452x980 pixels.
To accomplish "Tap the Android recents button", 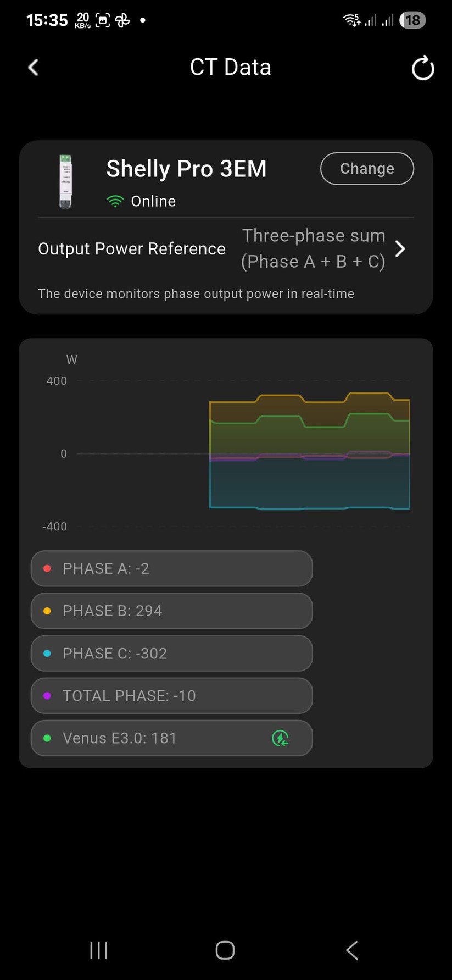I will coord(98,950).
